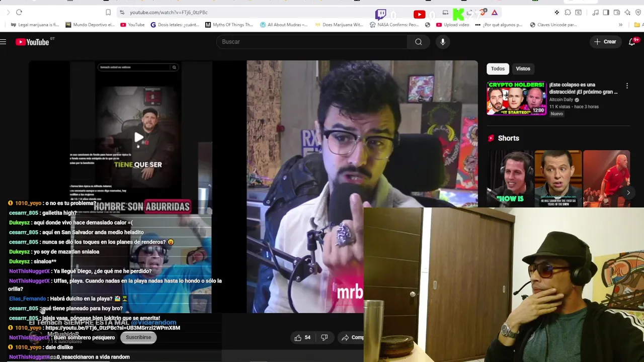Click chat username 'Elias_Fernando'
Screen dimensions: 644x362
27,299
